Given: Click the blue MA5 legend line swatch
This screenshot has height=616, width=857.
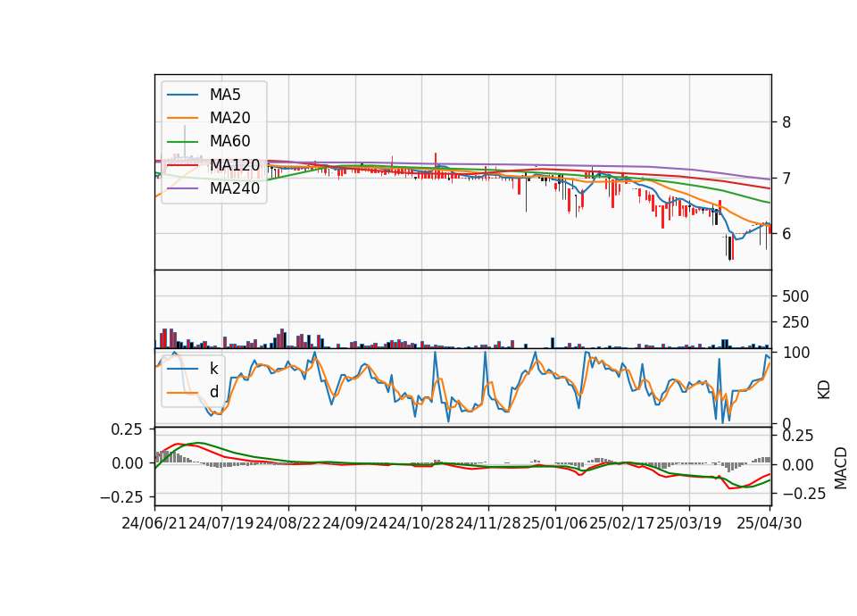Looking at the screenshot, I should click(x=182, y=96).
